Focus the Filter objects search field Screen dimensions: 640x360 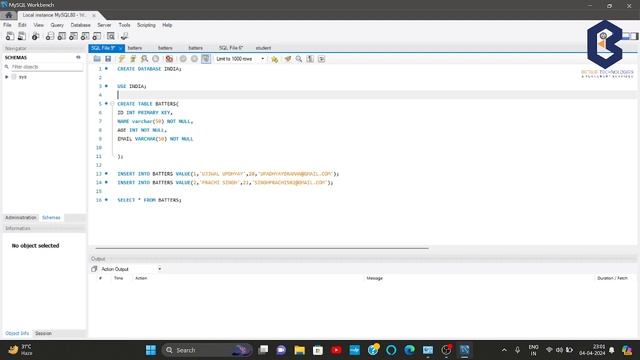[46, 67]
